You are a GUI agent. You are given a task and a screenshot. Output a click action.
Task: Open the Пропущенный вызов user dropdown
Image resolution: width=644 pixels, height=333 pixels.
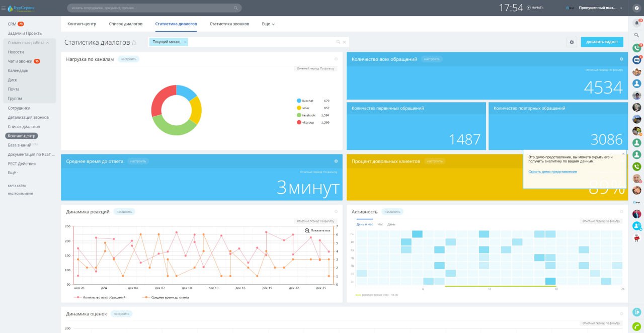[x=600, y=8]
